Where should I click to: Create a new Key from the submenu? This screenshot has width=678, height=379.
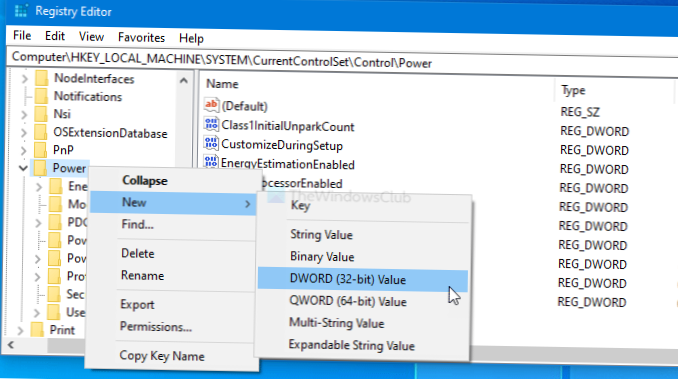coord(300,205)
